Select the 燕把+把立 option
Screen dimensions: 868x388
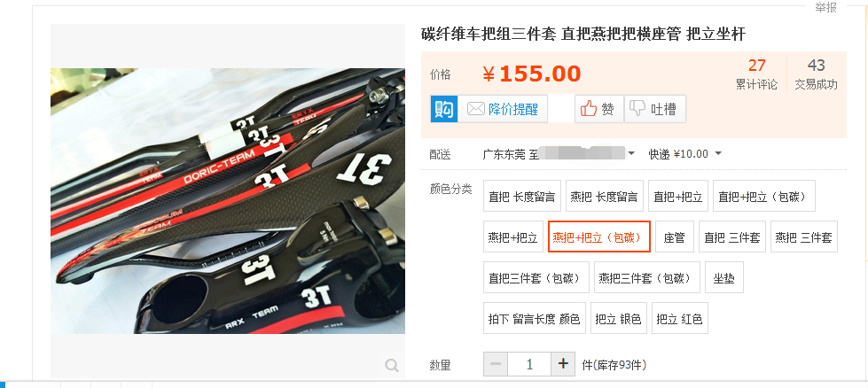pyautogui.click(x=512, y=237)
